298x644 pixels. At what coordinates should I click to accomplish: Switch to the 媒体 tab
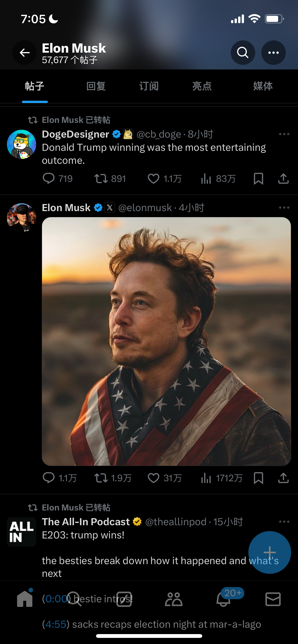click(263, 86)
